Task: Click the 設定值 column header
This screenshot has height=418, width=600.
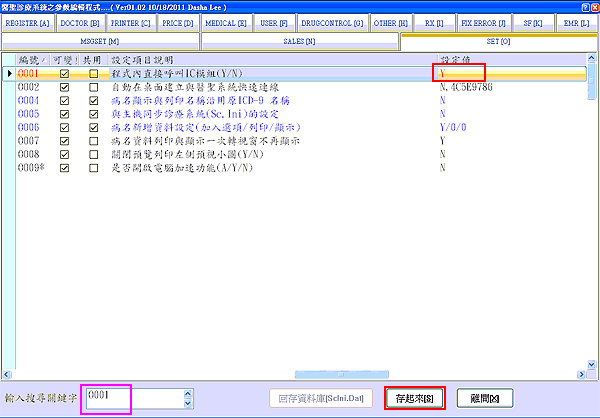Action: point(455,60)
